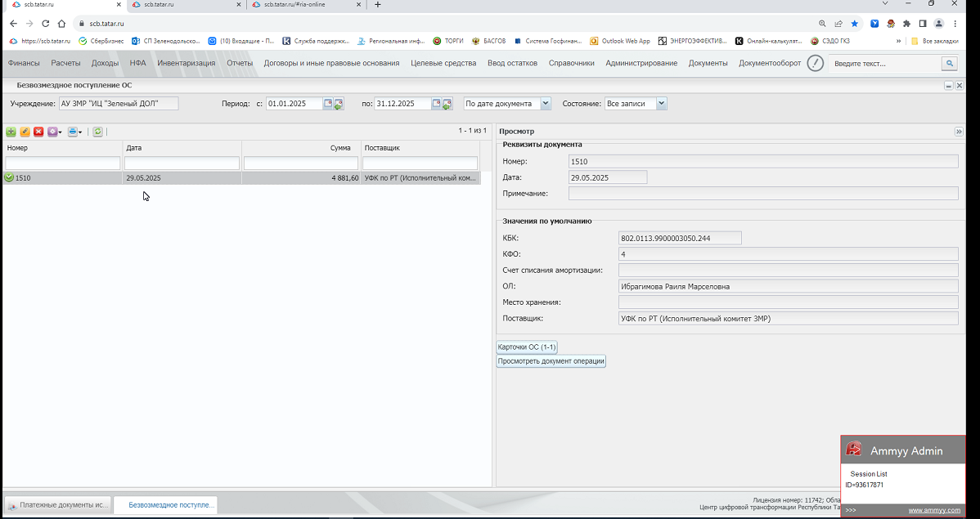This screenshot has height=519, width=980.
Task: Collapse the Просмотр panel with double-arrow icon
Action: (x=959, y=131)
